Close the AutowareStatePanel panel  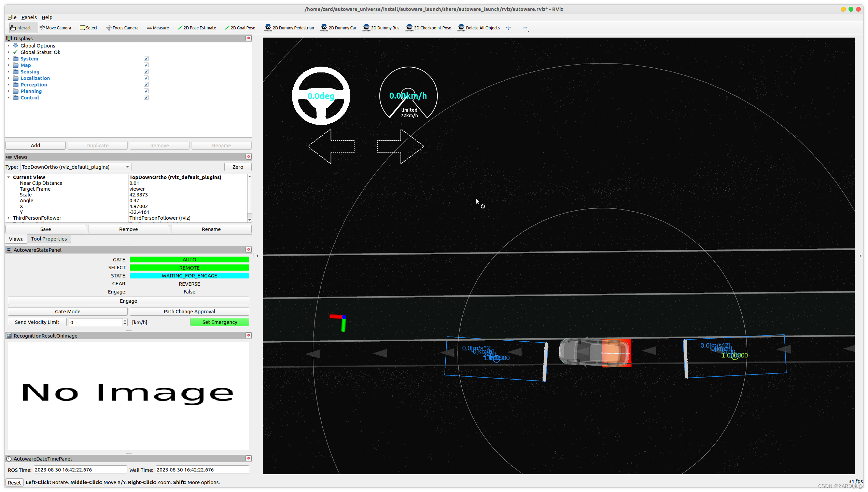pyautogui.click(x=249, y=250)
